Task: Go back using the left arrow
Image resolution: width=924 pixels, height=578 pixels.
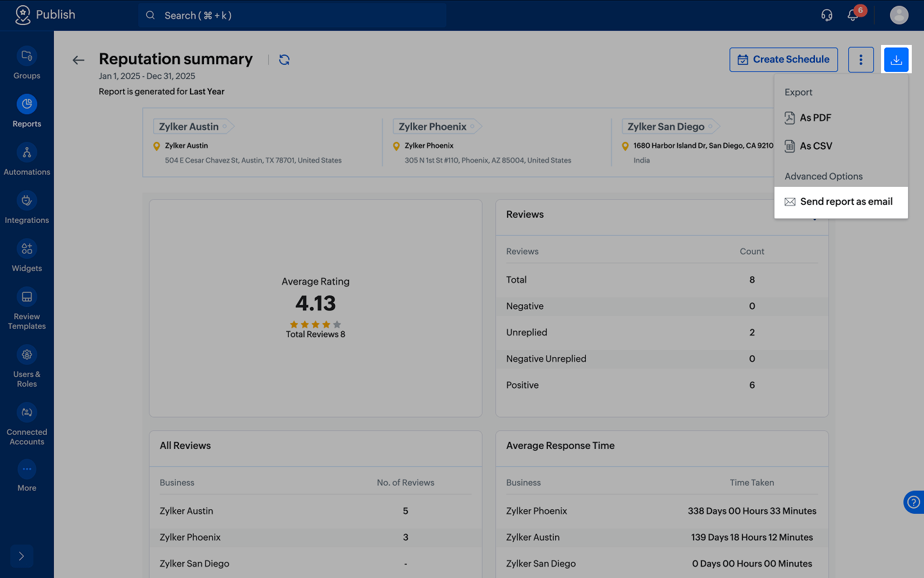Action: click(78, 60)
